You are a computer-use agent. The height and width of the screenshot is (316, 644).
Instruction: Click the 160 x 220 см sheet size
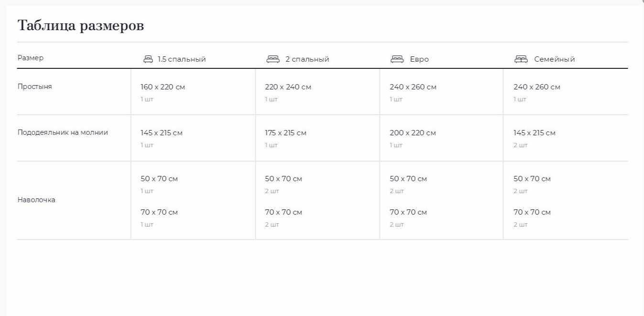(163, 87)
